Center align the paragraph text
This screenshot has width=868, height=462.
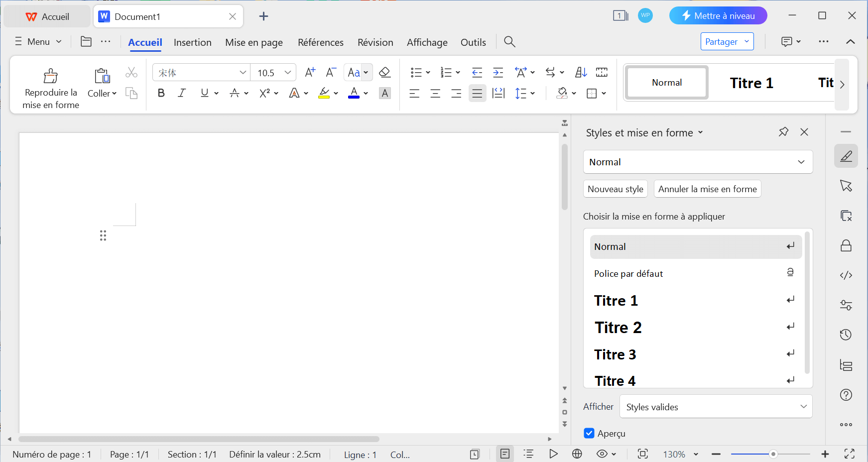click(435, 93)
